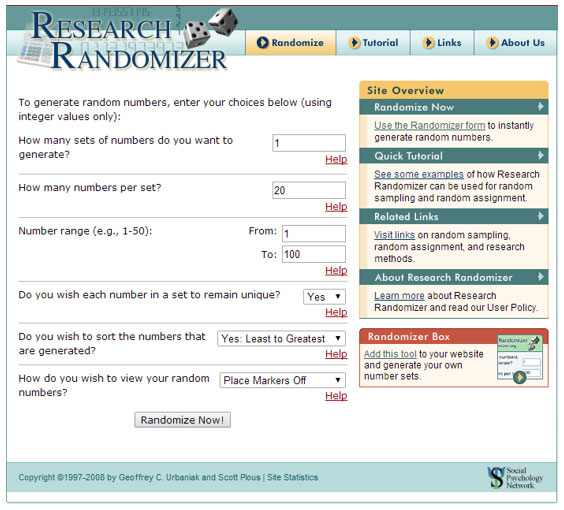This screenshot has width=564, height=510.
Task: Click the Randomize Now! button
Action: point(182,420)
